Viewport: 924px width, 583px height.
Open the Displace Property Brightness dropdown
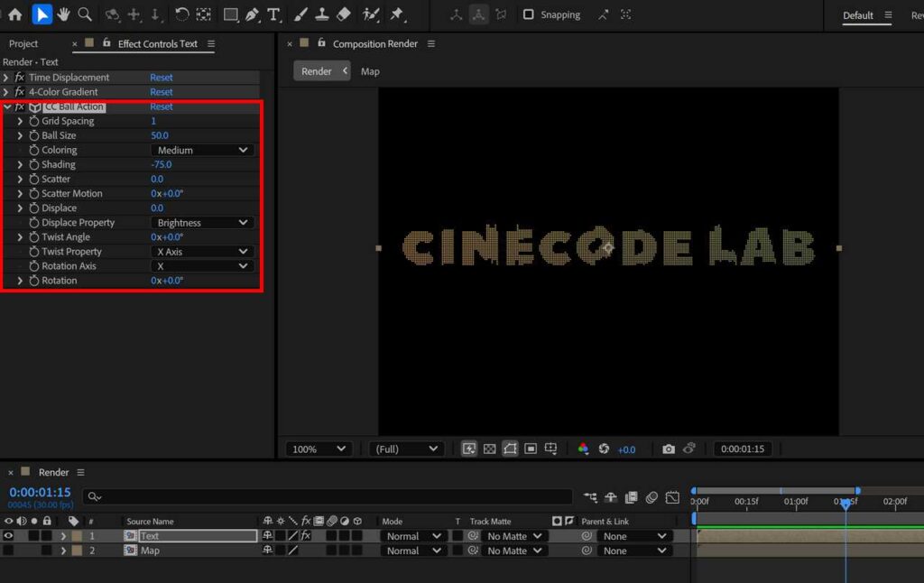tap(202, 223)
